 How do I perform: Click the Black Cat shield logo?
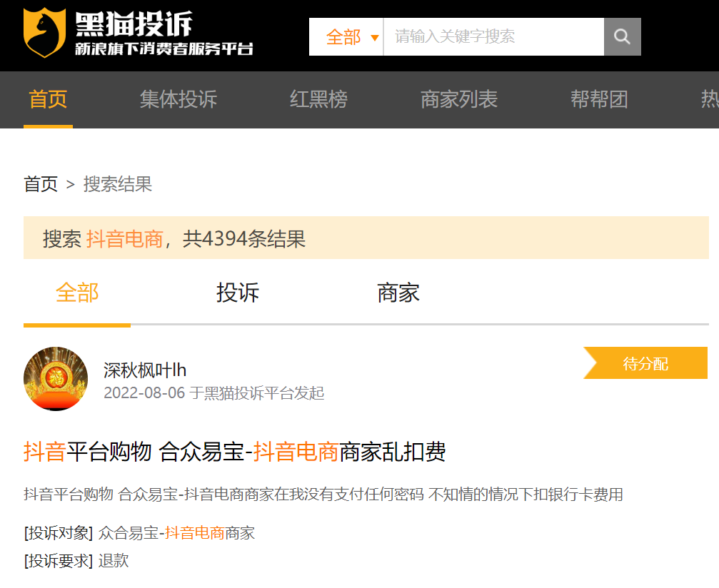[44, 33]
